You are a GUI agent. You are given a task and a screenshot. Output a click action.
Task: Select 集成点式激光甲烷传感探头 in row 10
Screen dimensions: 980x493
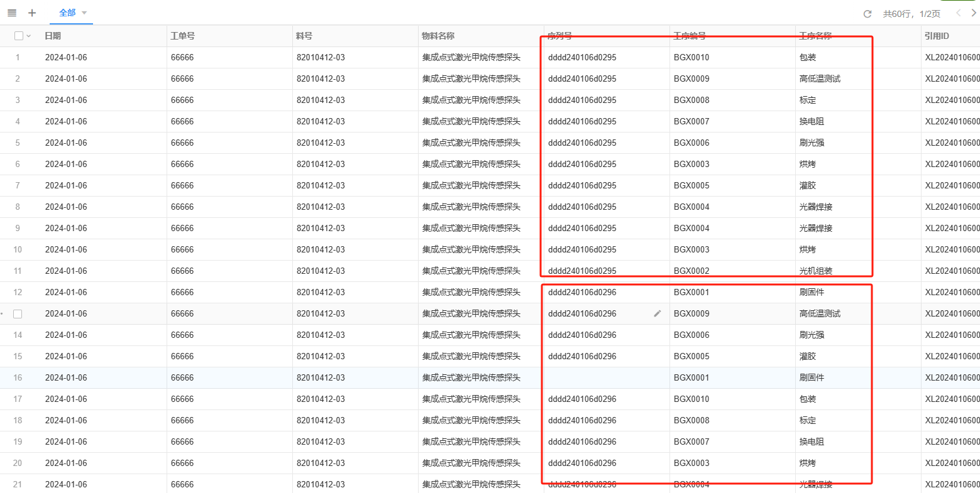(x=471, y=249)
